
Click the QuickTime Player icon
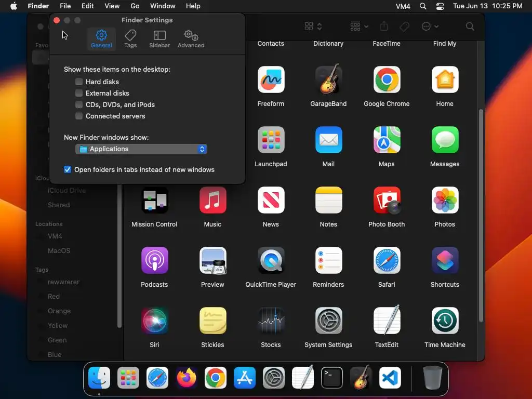(271, 260)
